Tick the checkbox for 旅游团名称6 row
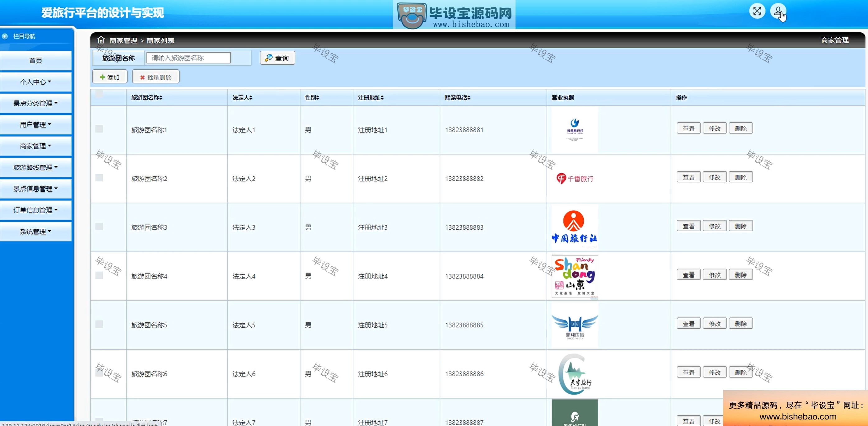 pyautogui.click(x=99, y=373)
